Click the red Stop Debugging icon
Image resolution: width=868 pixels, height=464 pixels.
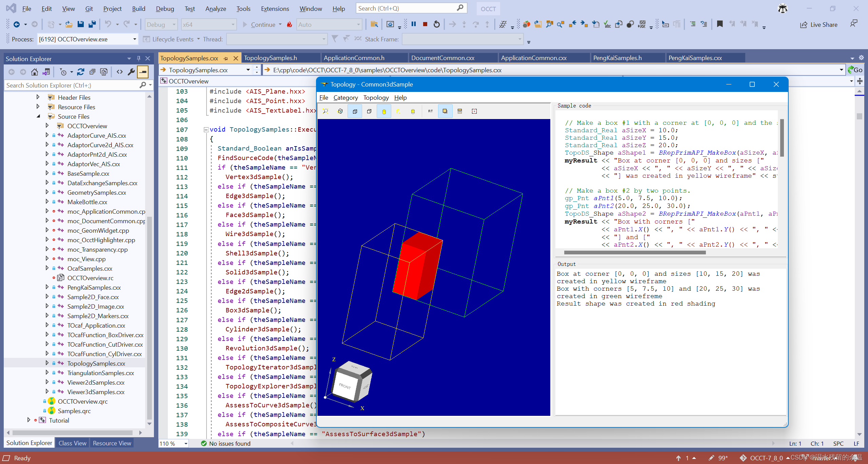click(x=425, y=24)
